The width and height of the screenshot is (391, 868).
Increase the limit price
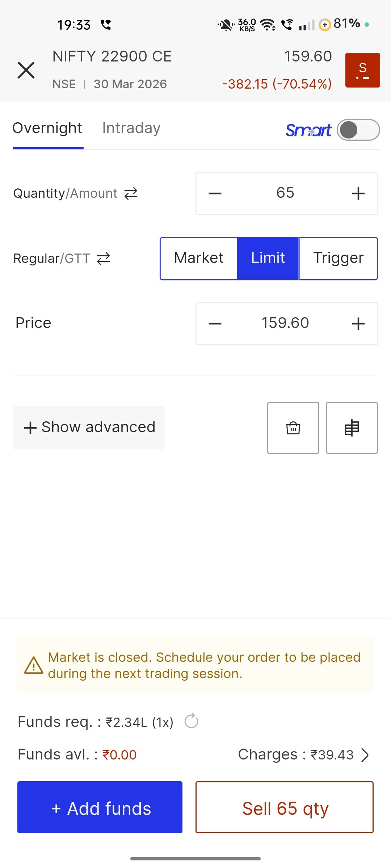coord(358,323)
